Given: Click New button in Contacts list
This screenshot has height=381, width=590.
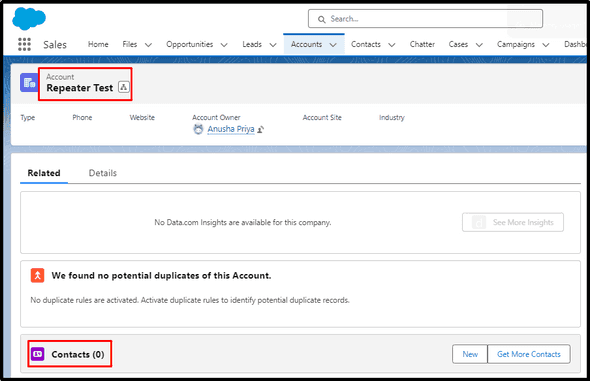Looking at the screenshot, I should (470, 354).
